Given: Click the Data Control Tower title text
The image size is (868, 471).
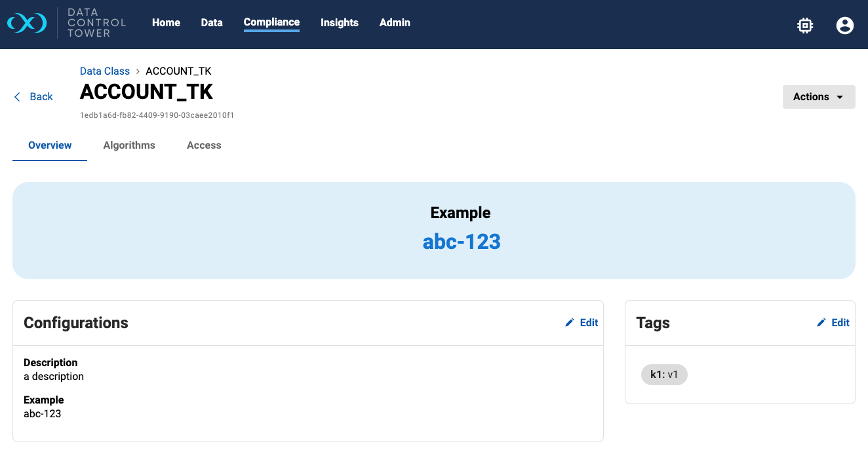Looking at the screenshot, I should pos(96,23).
